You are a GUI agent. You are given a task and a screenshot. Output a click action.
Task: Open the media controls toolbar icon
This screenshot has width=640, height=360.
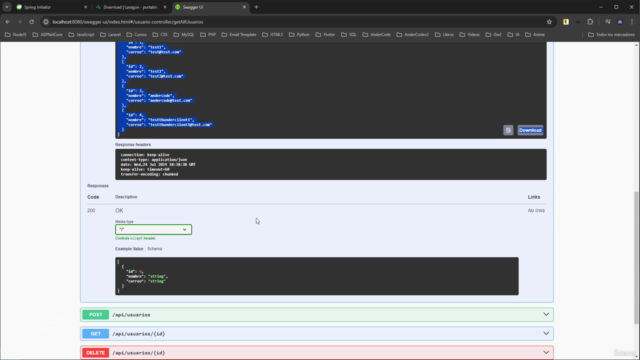pyautogui.click(x=608, y=22)
